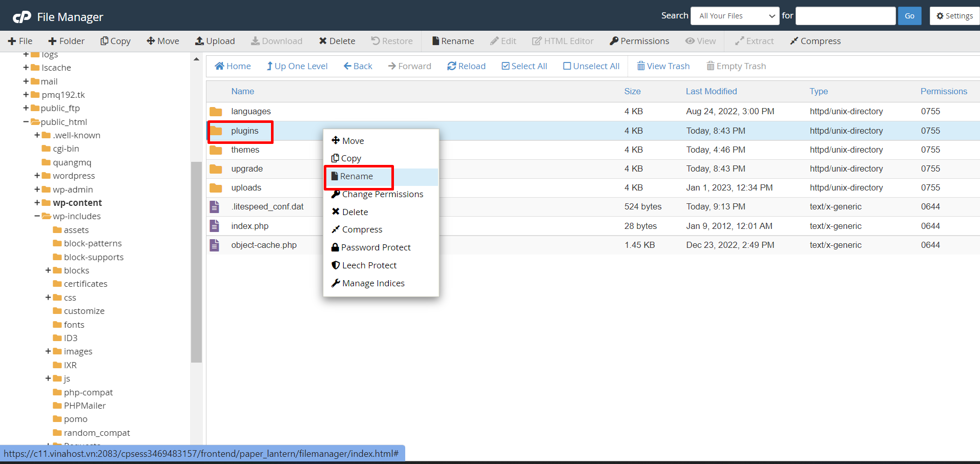
Task: Click the search text input field
Action: point(845,16)
